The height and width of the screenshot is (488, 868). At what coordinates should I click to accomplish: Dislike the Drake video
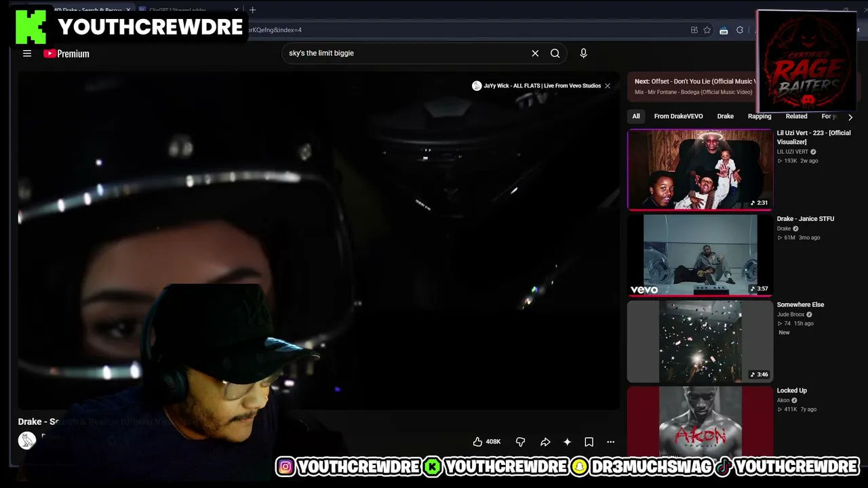[x=520, y=442]
